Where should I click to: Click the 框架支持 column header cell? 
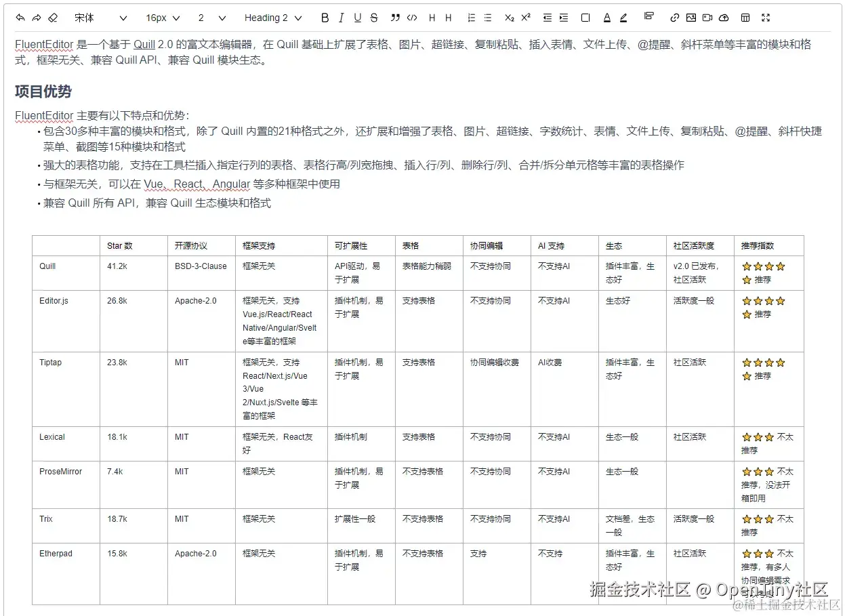pyautogui.click(x=281, y=245)
